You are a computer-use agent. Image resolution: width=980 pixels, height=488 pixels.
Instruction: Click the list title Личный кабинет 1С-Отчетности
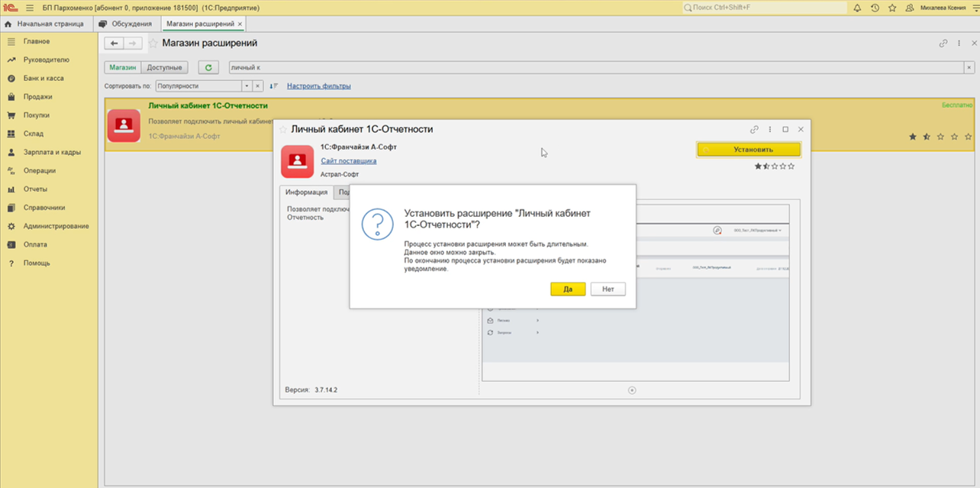208,105
